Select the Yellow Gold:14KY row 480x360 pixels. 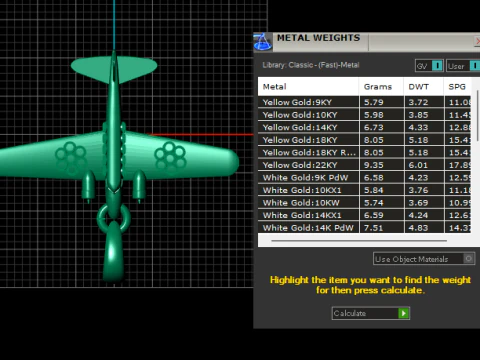364,127
